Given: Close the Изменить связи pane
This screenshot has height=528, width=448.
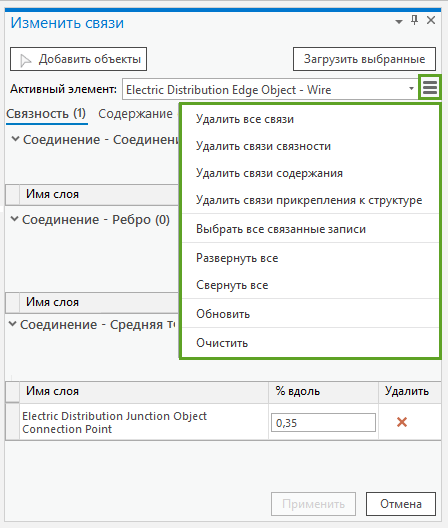Looking at the screenshot, I should (431, 21).
